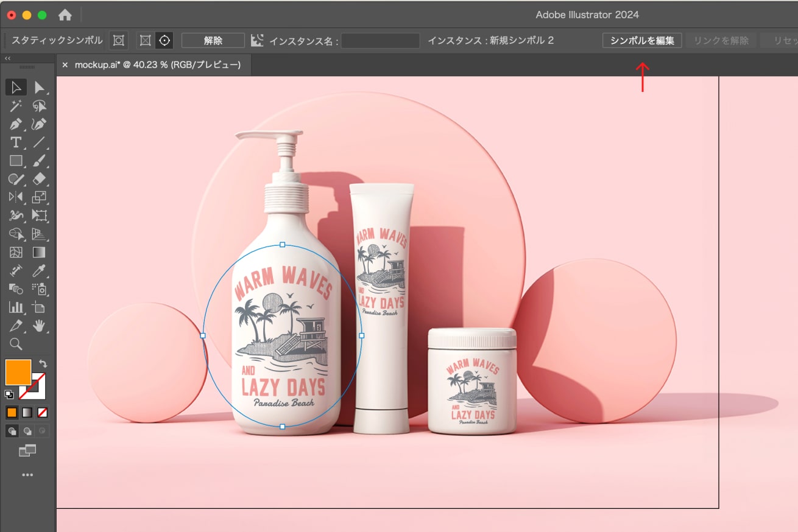Image resolution: width=798 pixels, height=532 pixels.
Task: Go to the Home screen
Action: coord(65,15)
